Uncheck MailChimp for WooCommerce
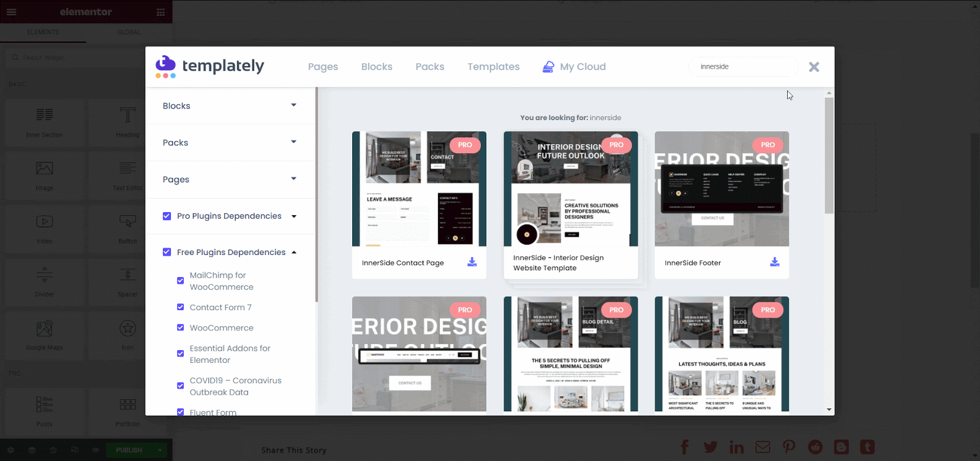Screen dimensions: 980x461 [x=180, y=281]
